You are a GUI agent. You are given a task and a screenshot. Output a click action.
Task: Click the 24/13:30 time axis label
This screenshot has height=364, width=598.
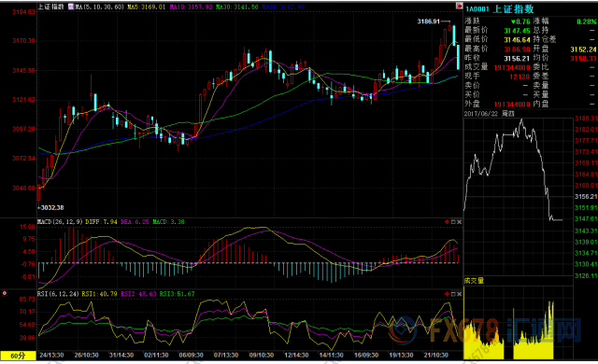(52, 356)
